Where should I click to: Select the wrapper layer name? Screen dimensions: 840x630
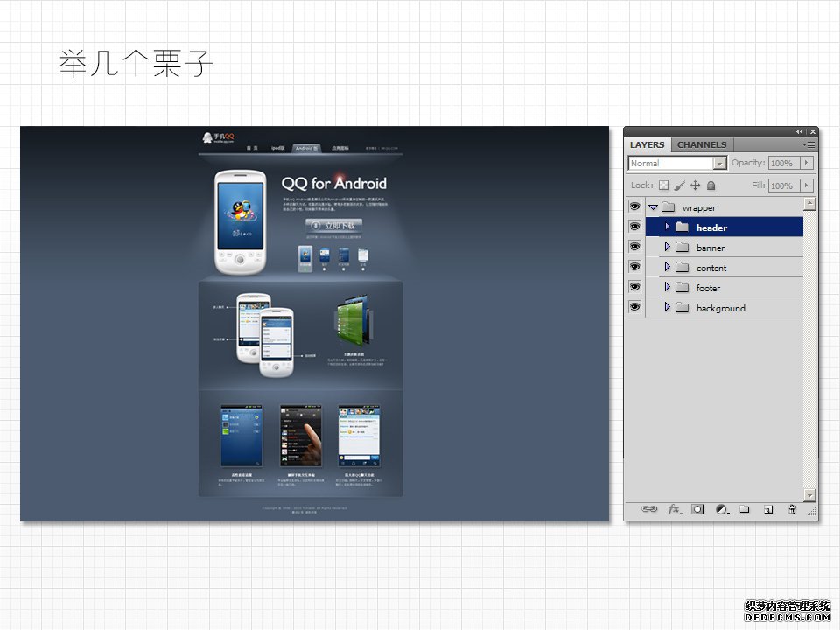pos(699,208)
